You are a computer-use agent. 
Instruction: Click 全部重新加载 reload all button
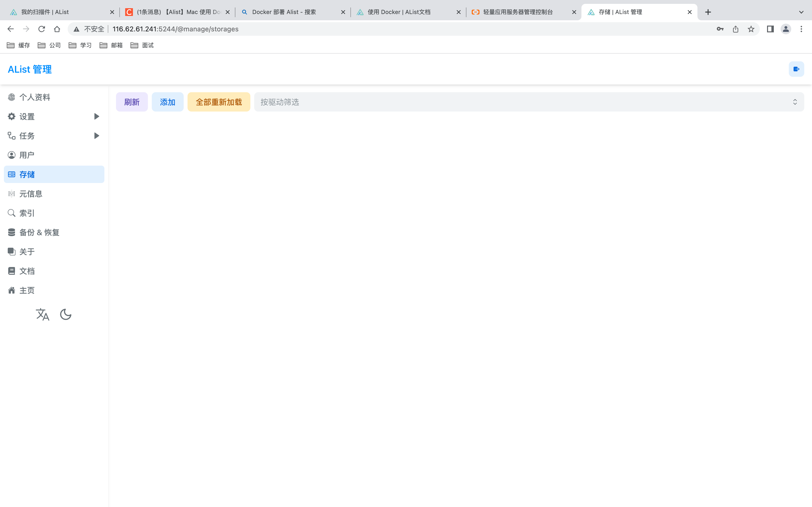[218, 102]
